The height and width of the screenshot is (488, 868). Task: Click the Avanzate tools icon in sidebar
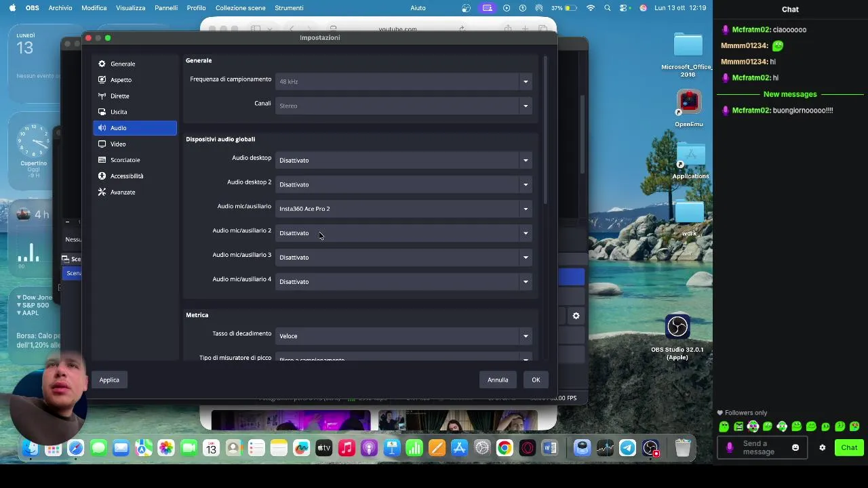click(x=102, y=192)
